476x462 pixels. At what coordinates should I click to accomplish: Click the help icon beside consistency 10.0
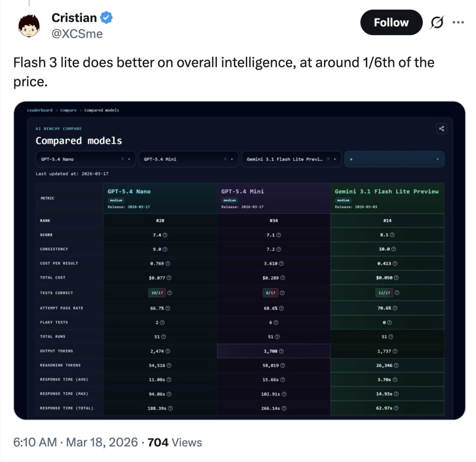(394, 249)
